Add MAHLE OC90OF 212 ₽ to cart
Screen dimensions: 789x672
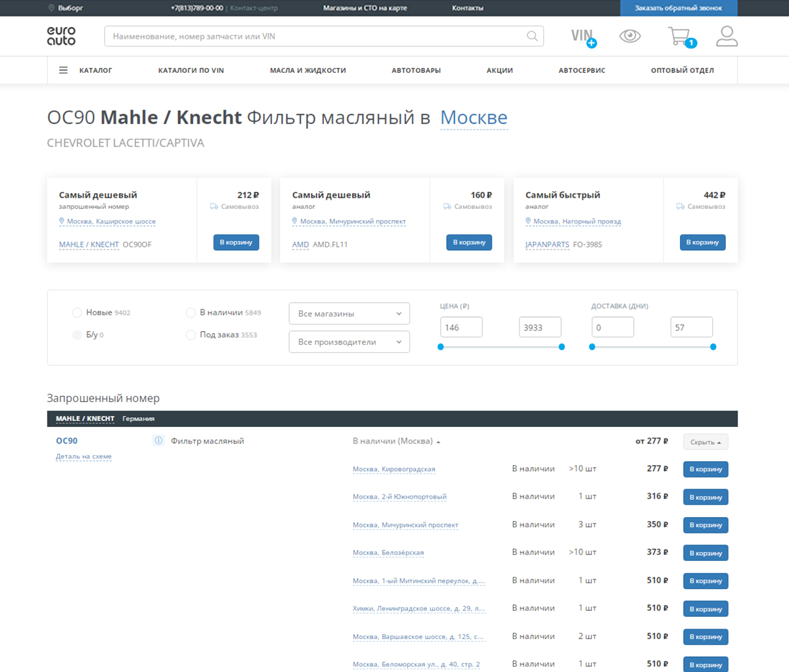237,242
